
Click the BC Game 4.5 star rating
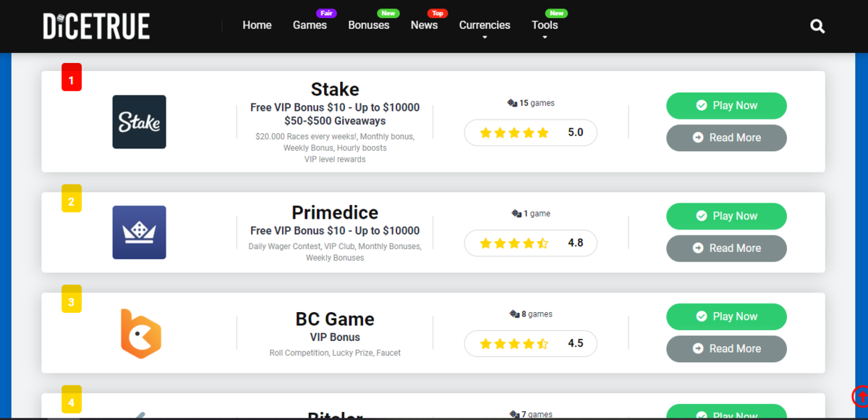[530, 343]
